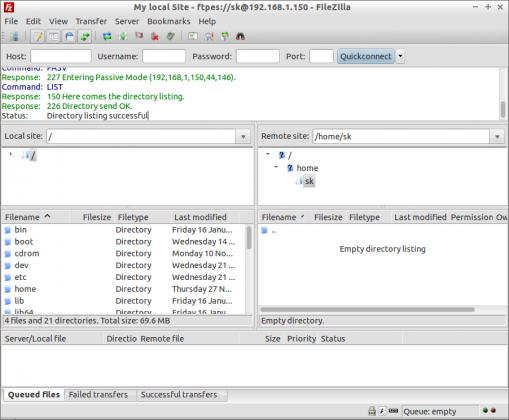Sort local files by Filename column

coord(36,217)
